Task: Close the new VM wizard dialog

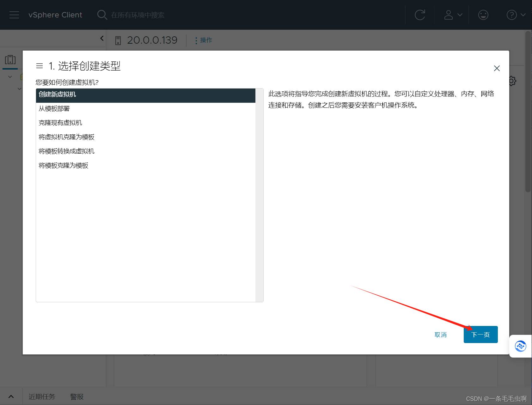Action: pos(497,68)
